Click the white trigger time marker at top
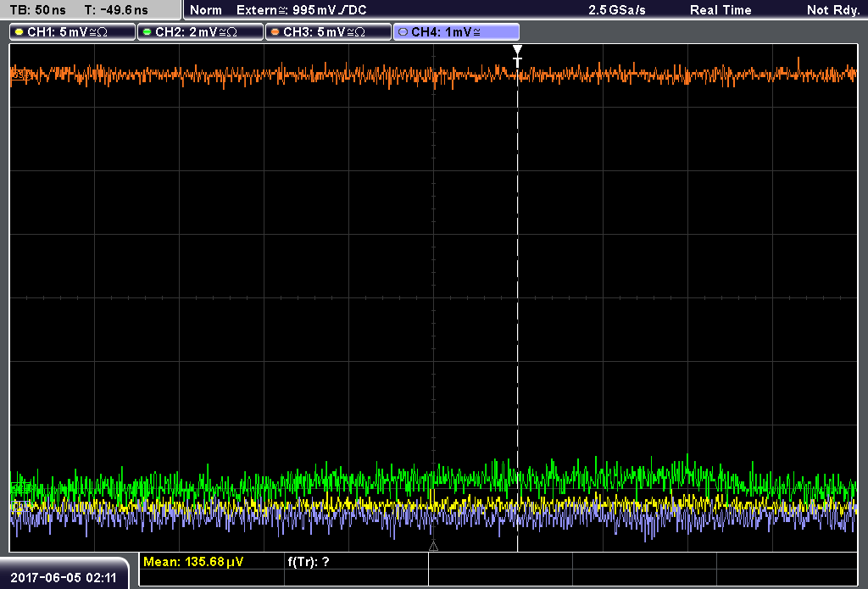Image resolution: width=868 pixels, height=589 pixels. pos(517,57)
